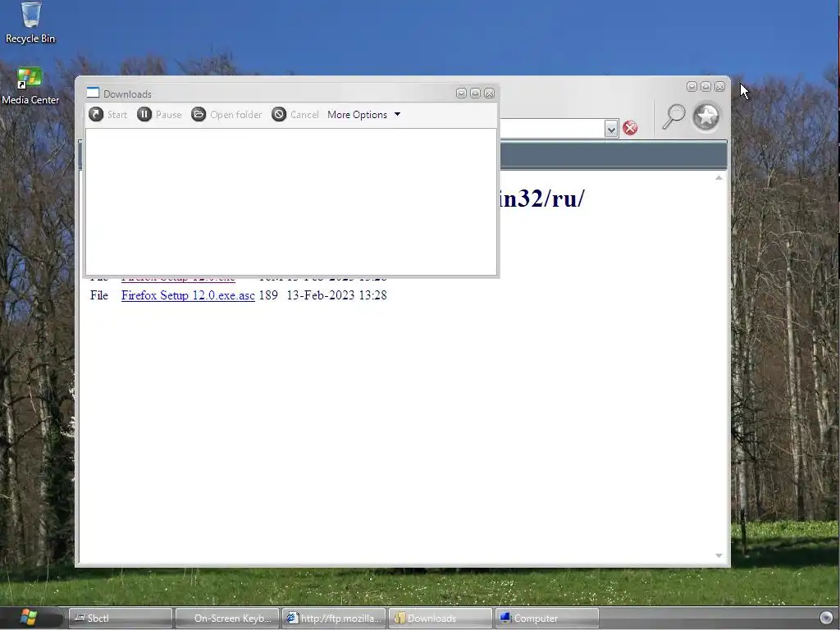Maximize the Downloads window
840x630 pixels.
(x=475, y=94)
